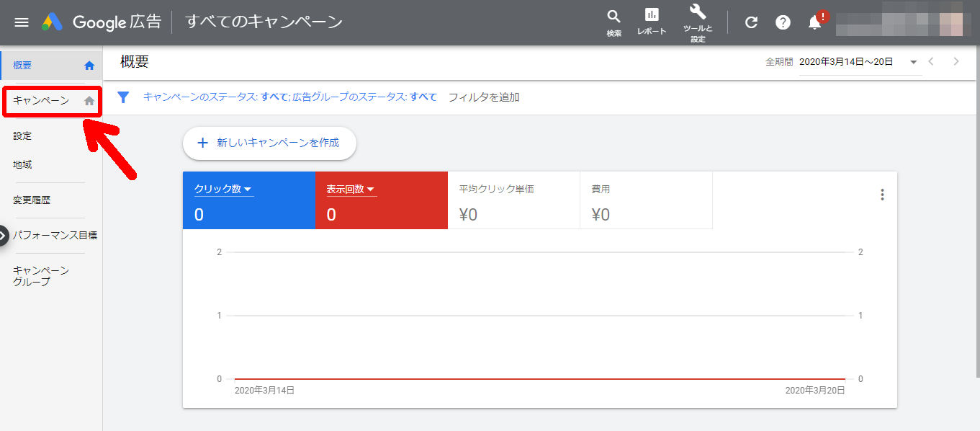980x431 pixels.
Task: Click フィルタを追加 link
Action: point(483,97)
